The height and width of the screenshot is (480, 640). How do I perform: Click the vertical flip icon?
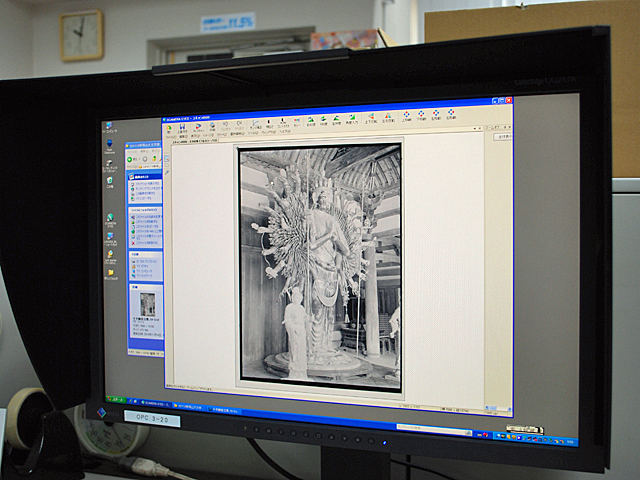tap(371, 118)
